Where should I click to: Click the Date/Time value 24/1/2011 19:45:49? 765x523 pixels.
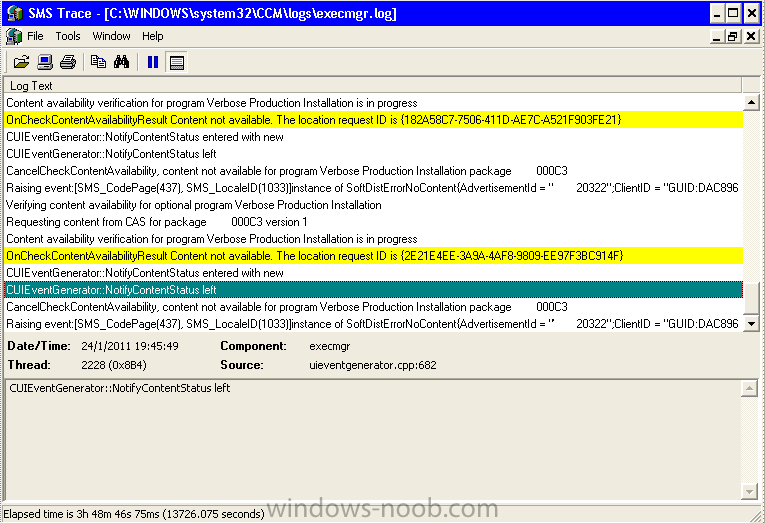[x=130, y=346]
